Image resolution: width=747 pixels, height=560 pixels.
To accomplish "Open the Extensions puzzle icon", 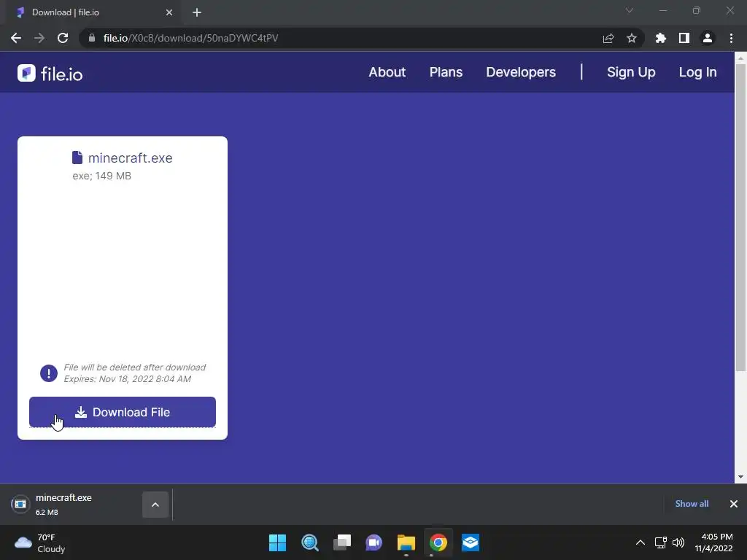I will click(661, 38).
